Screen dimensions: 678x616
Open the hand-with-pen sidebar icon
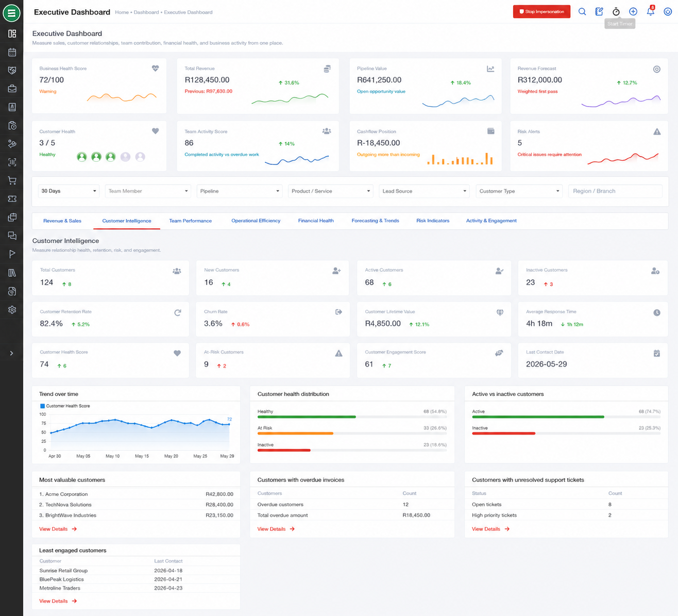point(12,144)
